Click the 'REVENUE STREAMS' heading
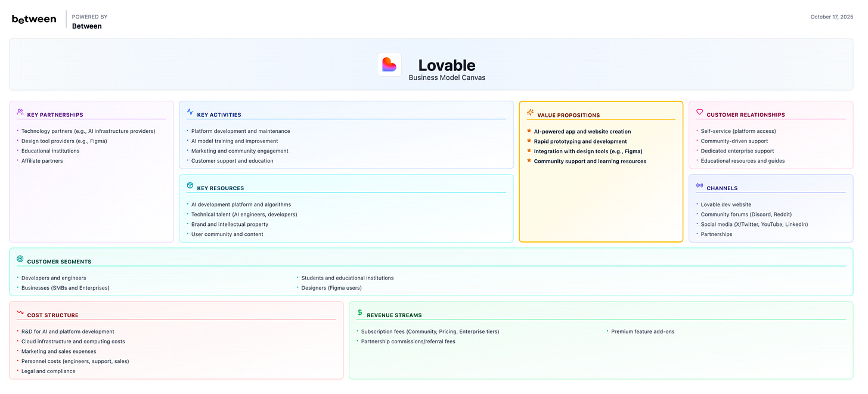Image resolution: width=868 pixels, height=394 pixels. (395, 315)
